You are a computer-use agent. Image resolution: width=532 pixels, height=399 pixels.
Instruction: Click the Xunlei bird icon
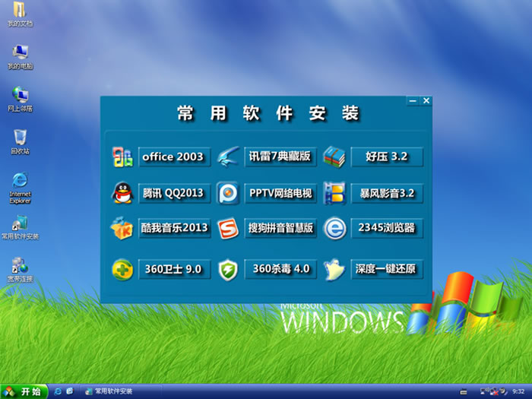(x=228, y=157)
